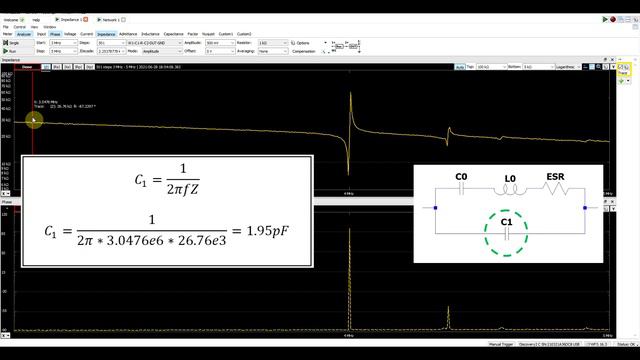Image resolution: width=640 pixels, height=360 pixels.
Task: Toggle the Inductance plot
Action: coord(150,34)
